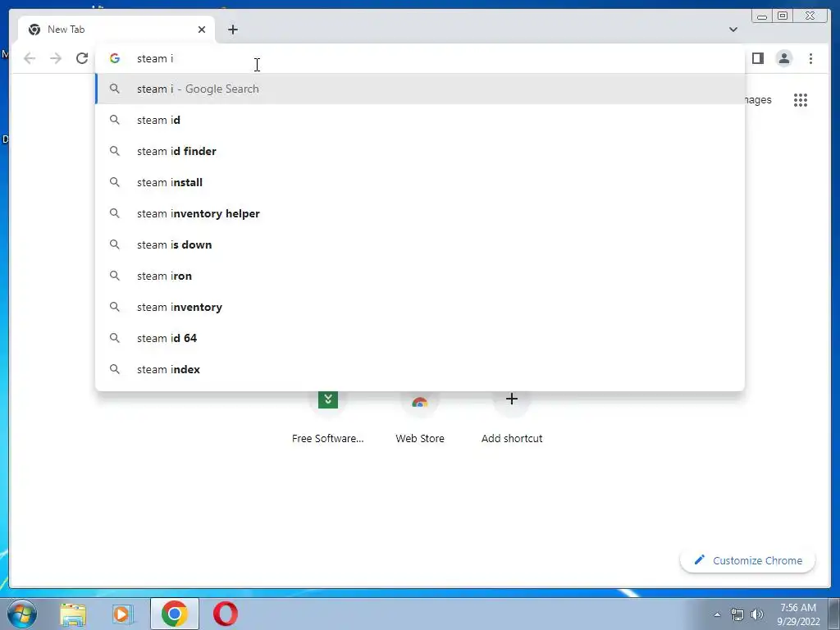The image size is (840, 630).
Task: Open a new tab with plus button
Action: (232, 30)
